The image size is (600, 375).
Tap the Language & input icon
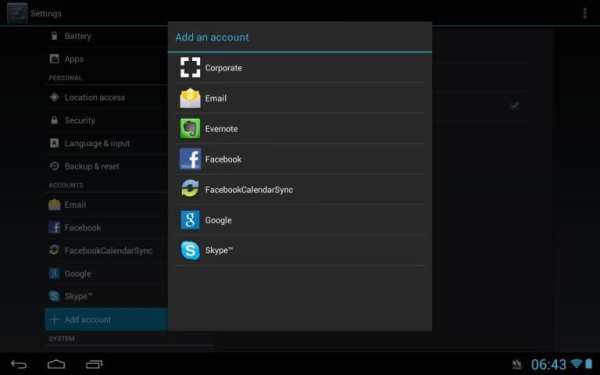tap(54, 143)
